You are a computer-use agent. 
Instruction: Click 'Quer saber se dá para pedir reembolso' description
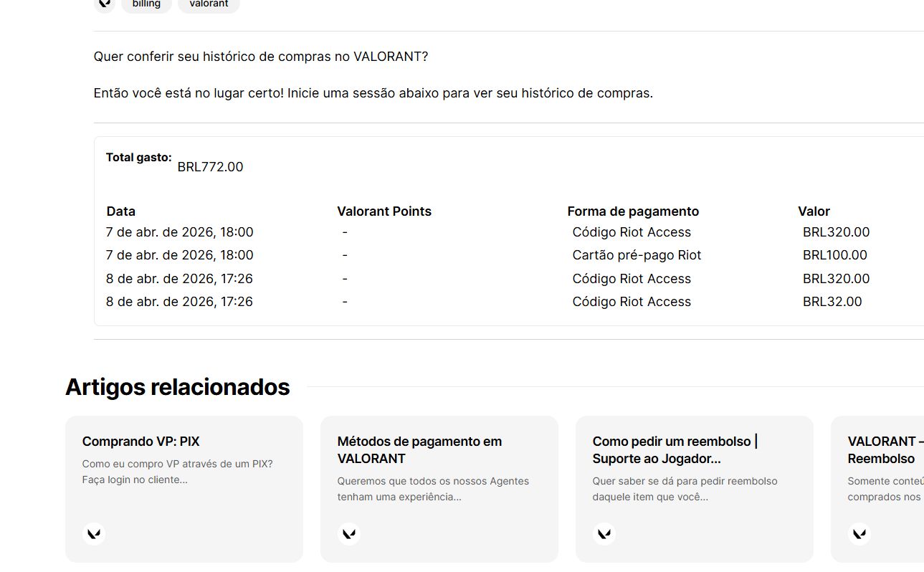tap(685, 489)
